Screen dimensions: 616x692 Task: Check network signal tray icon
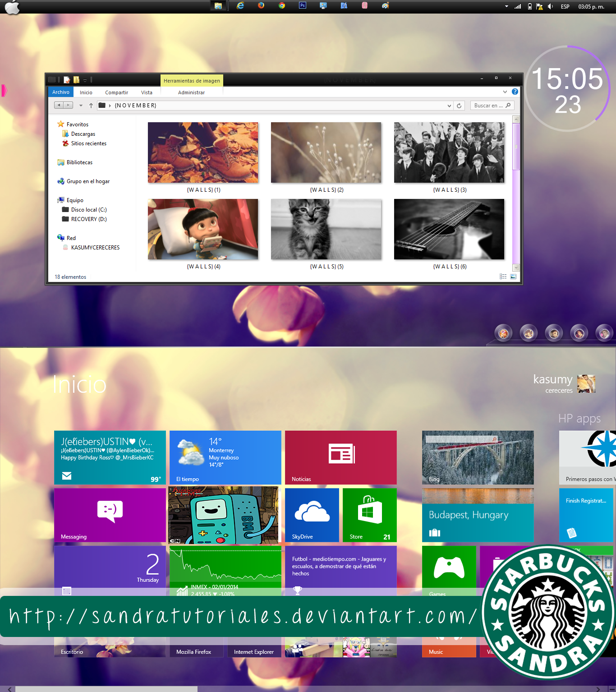518,6
